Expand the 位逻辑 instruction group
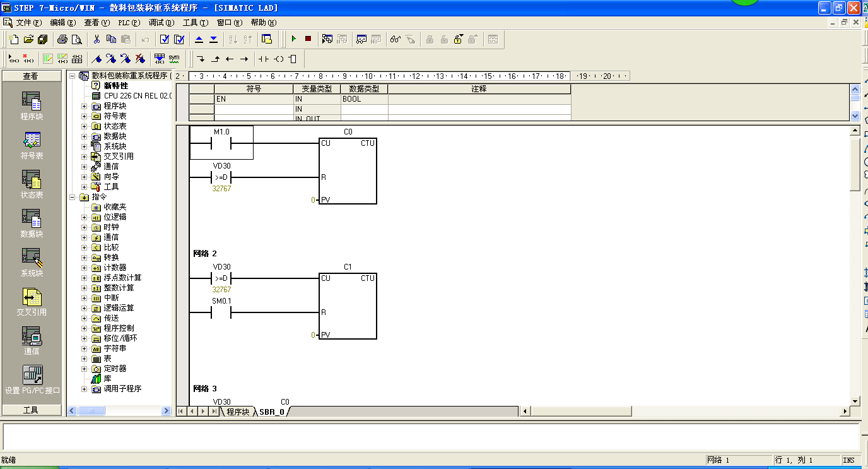The height and width of the screenshot is (469, 868). click(85, 217)
